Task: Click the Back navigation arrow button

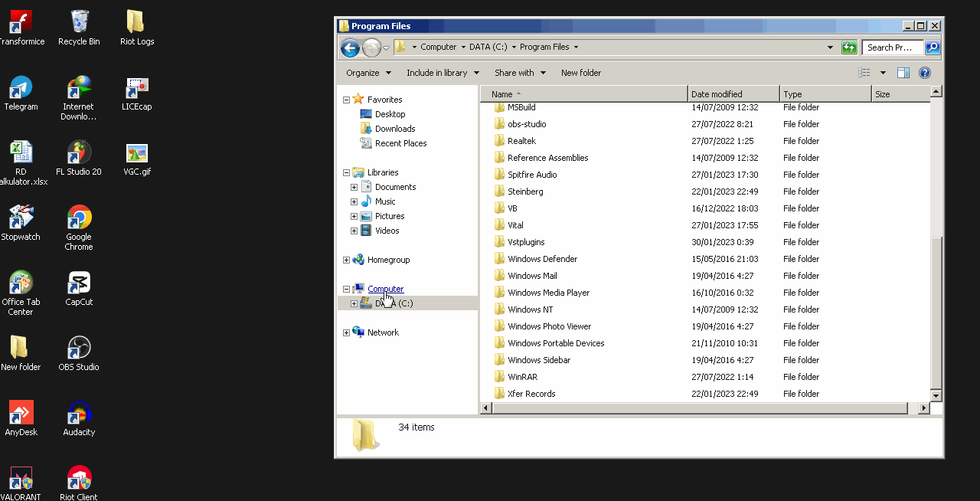Action: click(x=350, y=47)
